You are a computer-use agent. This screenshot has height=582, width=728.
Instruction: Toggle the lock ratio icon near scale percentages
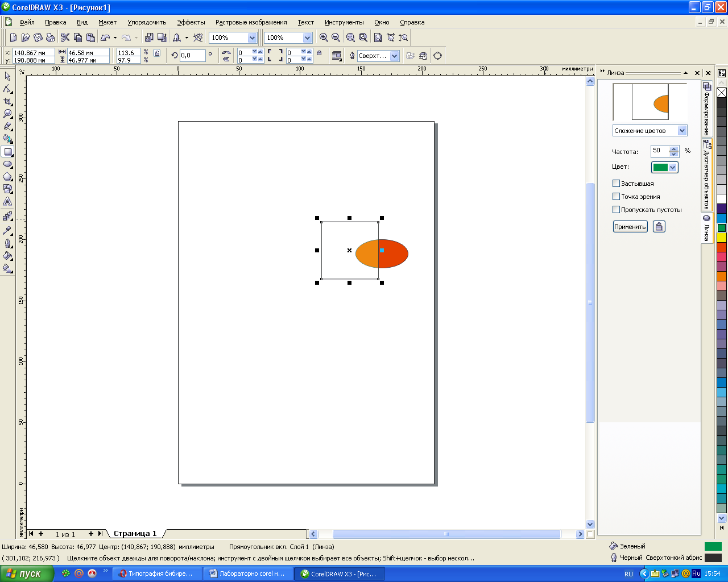[157, 53]
